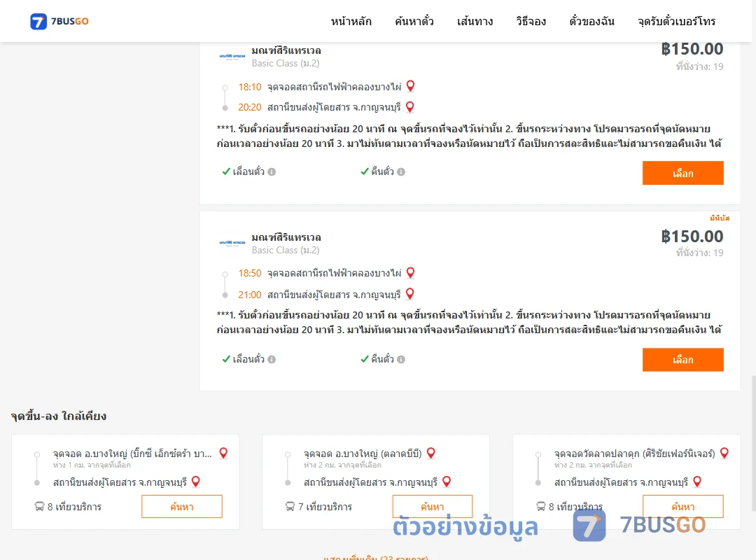
Task: Click the 7BUSGO logo in the header
Action: (x=59, y=21)
